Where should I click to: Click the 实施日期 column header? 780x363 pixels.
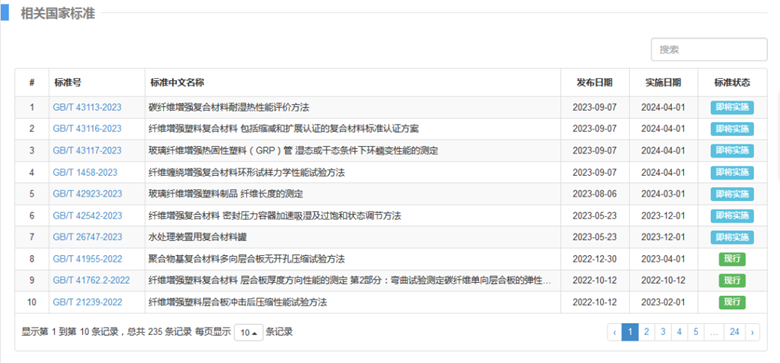[663, 83]
